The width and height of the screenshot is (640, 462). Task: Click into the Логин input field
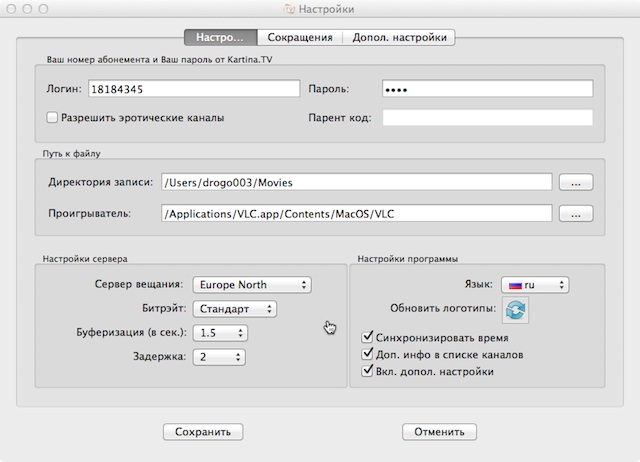click(x=193, y=89)
